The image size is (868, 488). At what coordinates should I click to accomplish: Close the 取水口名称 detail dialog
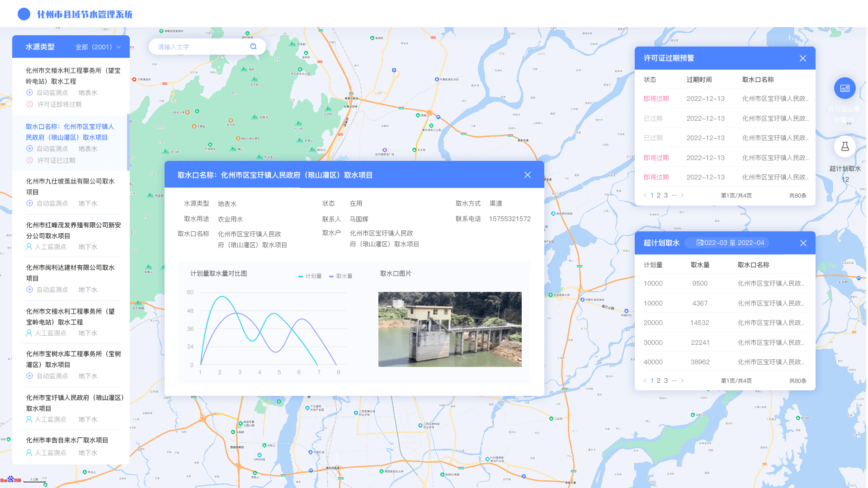point(528,175)
